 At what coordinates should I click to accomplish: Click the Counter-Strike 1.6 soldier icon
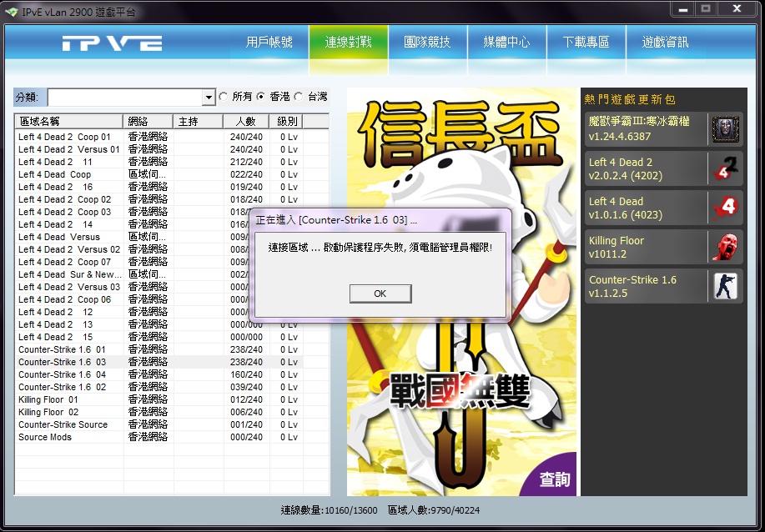725,286
